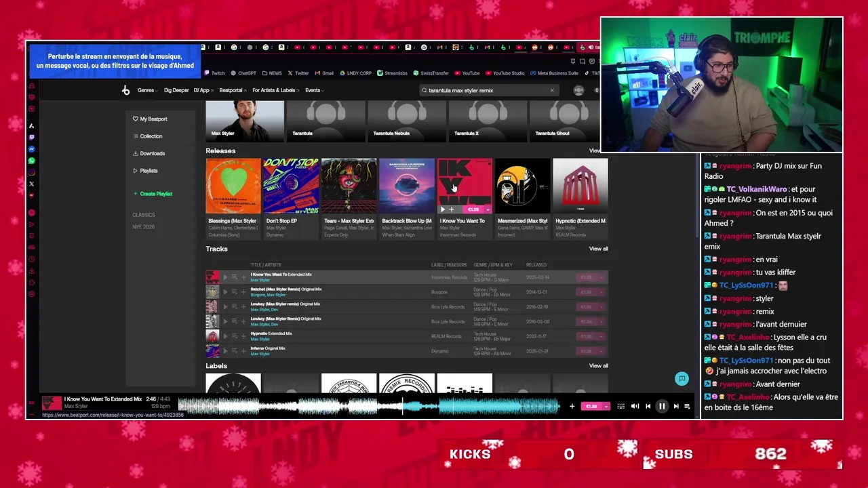The image size is (868, 488).
Task: Open the DJ App link
Action: (203, 90)
